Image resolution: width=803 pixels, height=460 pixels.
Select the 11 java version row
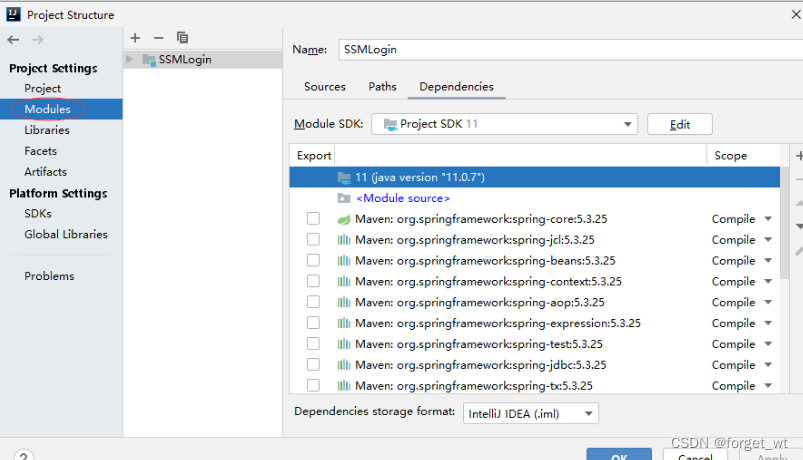[535, 177]
